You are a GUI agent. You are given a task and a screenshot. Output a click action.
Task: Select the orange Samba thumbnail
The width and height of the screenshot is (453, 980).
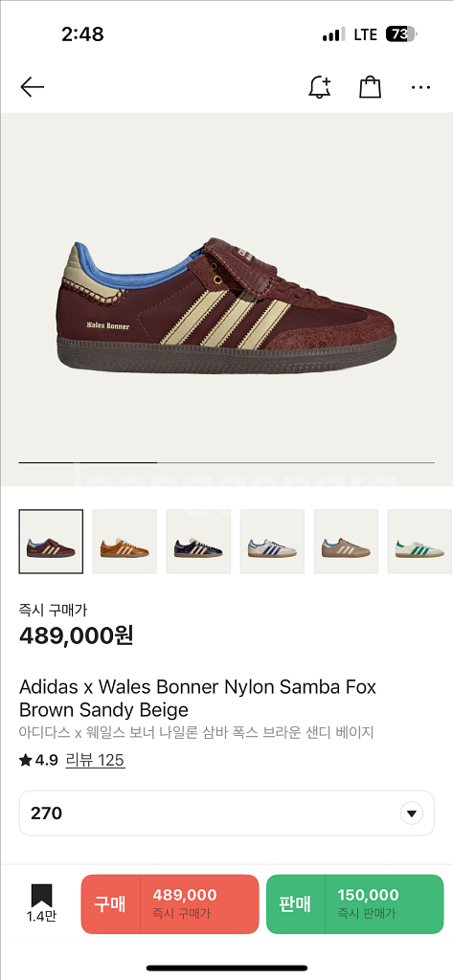click(125, 542)
